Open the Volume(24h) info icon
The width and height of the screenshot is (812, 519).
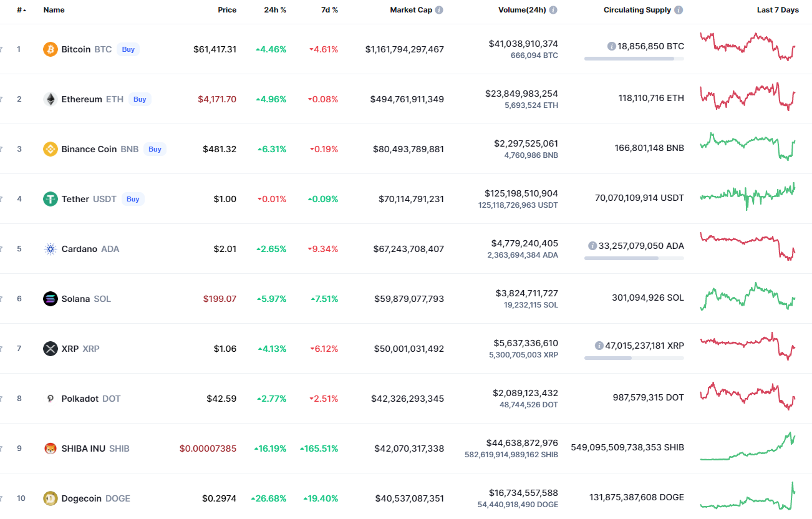click(x=553, y=10)
